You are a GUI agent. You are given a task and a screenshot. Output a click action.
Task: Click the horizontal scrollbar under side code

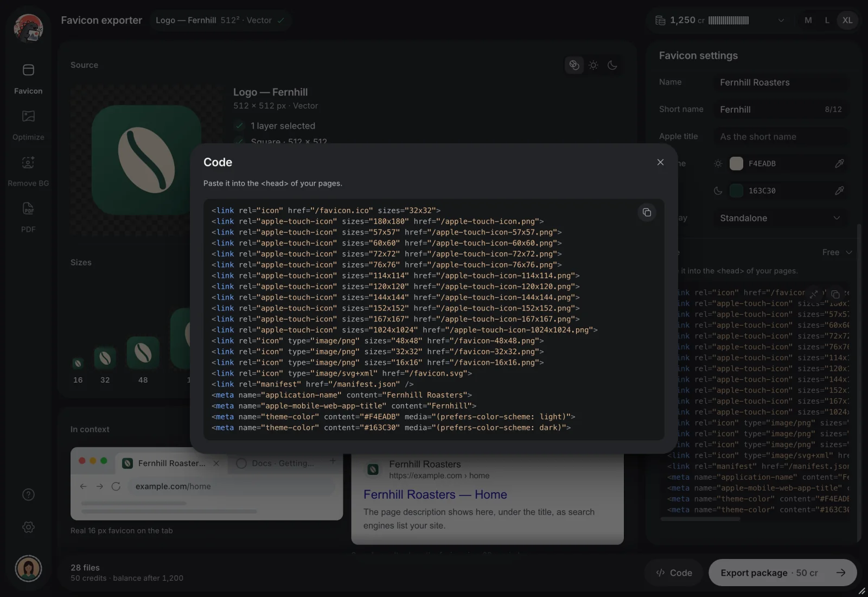pyautogui.click(x=700, y=519)
